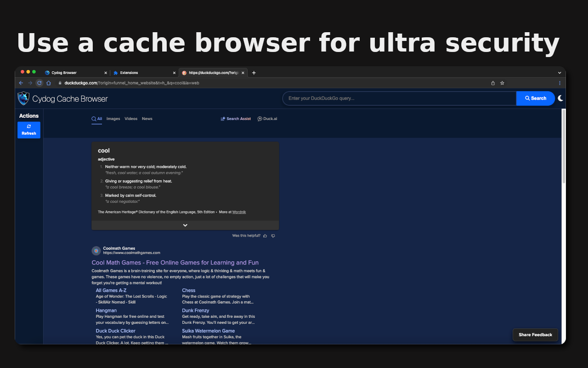Image resolution: width=588 pixels, height=368 pixels.
Task: Click the browser reload page icon
Action: pyautogui.click(x=40, y=83)
